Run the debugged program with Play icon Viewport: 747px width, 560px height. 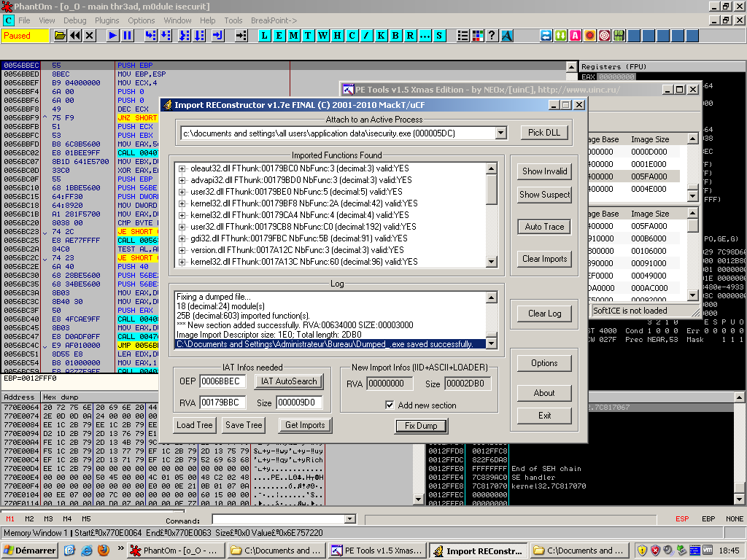[x=112, y=36]
